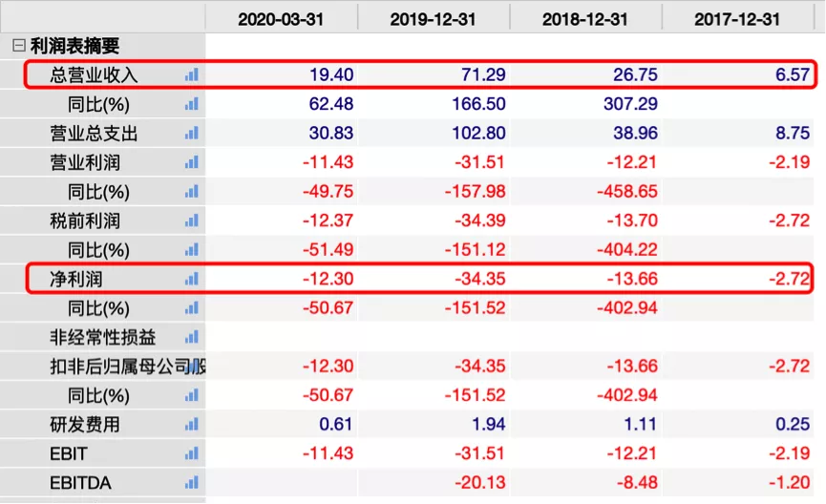Click the -404.22 cell
The height and width of the screenshot is (504, 826).
[627, 249]
